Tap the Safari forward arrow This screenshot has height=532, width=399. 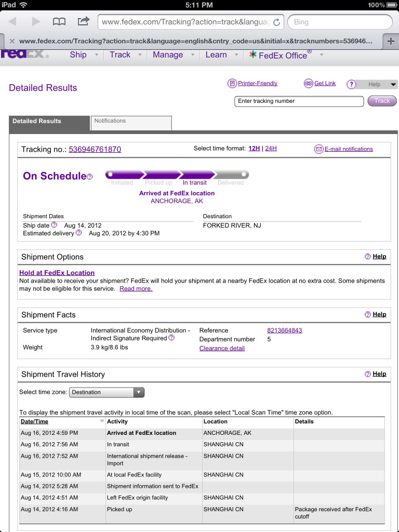pos(36,22)
